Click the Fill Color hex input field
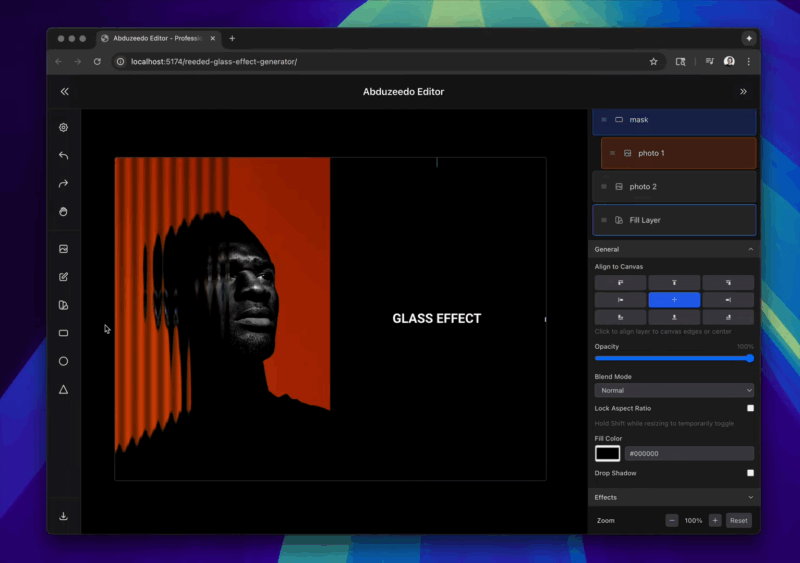The width and height of the screenshot is (800, 563). 689,454
